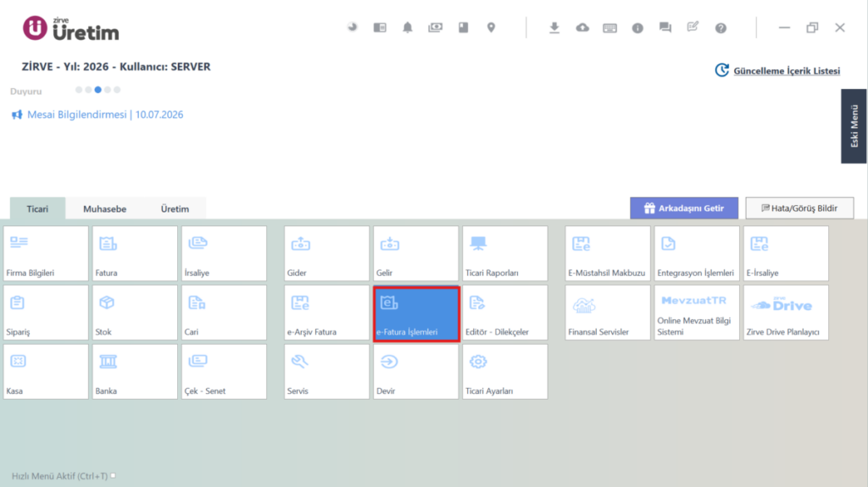Screen dimensions: 868x487
Task: Open the Çek - Senet tile
Action: (x=224, y=372)
